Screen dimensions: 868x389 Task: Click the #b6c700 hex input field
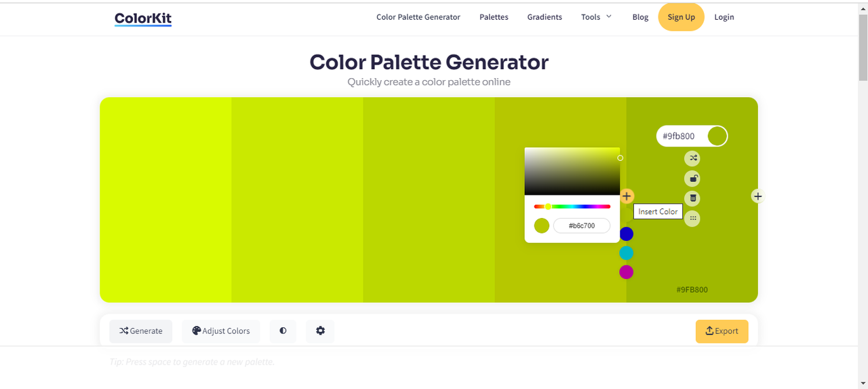pos(582,225)
